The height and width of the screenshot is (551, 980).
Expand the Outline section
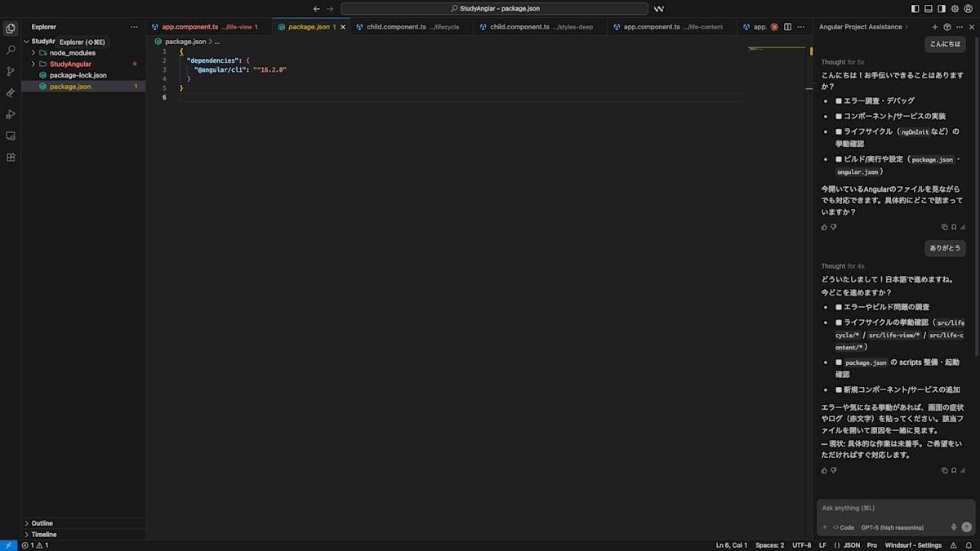83,523
